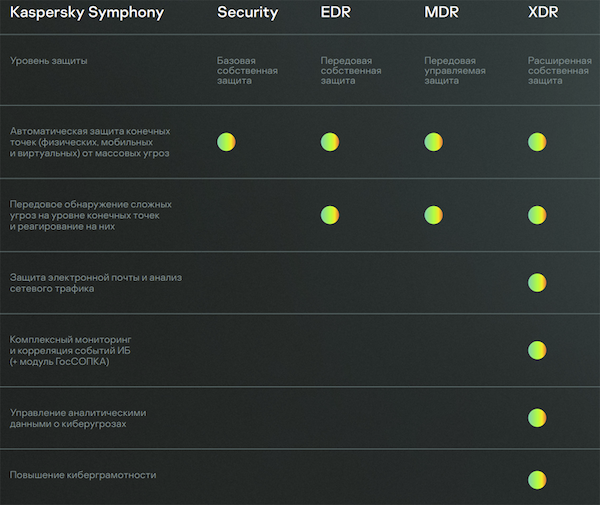Click the XDR dot in automatic endpoint protection row
600x505 pixels.
tap(537, 142)
